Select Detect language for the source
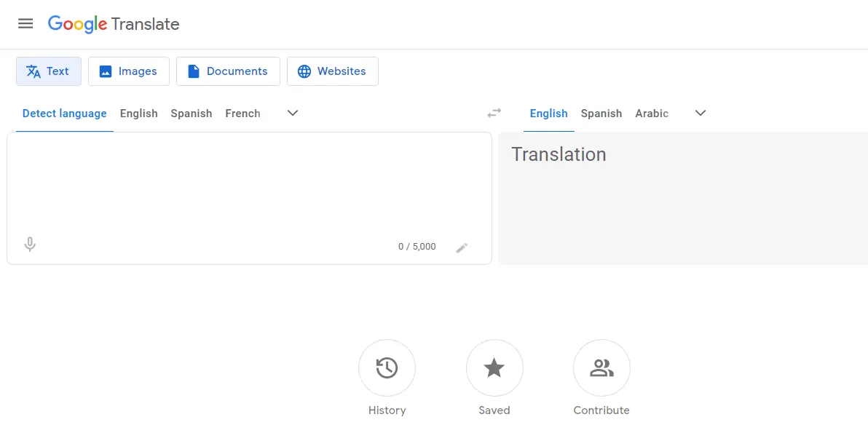The width and height of the screenshot is (868, 433). tap(64, 114)
